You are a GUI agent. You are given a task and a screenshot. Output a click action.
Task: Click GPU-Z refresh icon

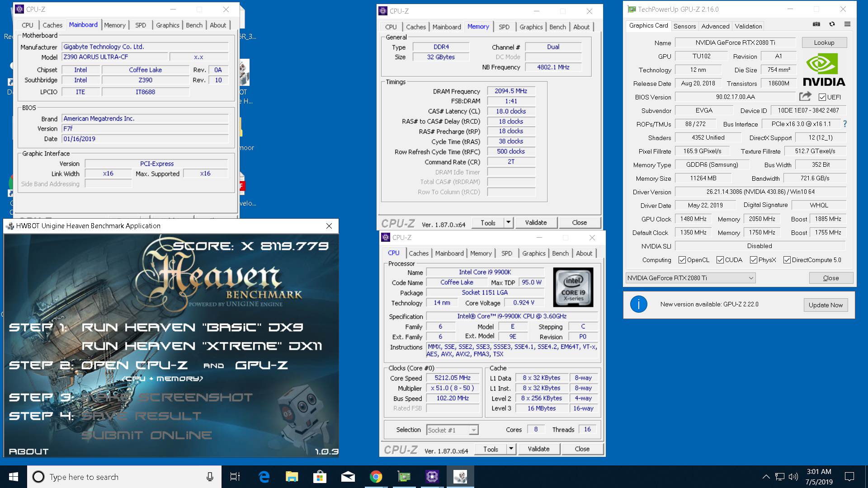[x=832, y=24]
